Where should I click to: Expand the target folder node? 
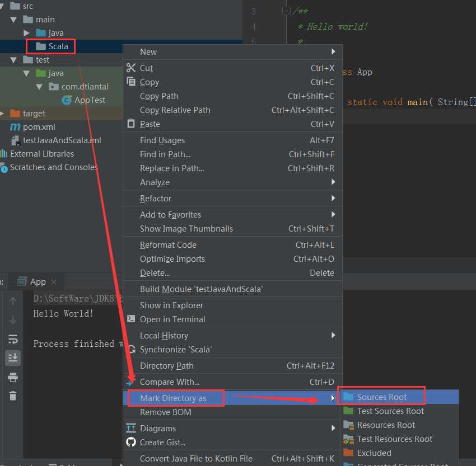point(2,114)
